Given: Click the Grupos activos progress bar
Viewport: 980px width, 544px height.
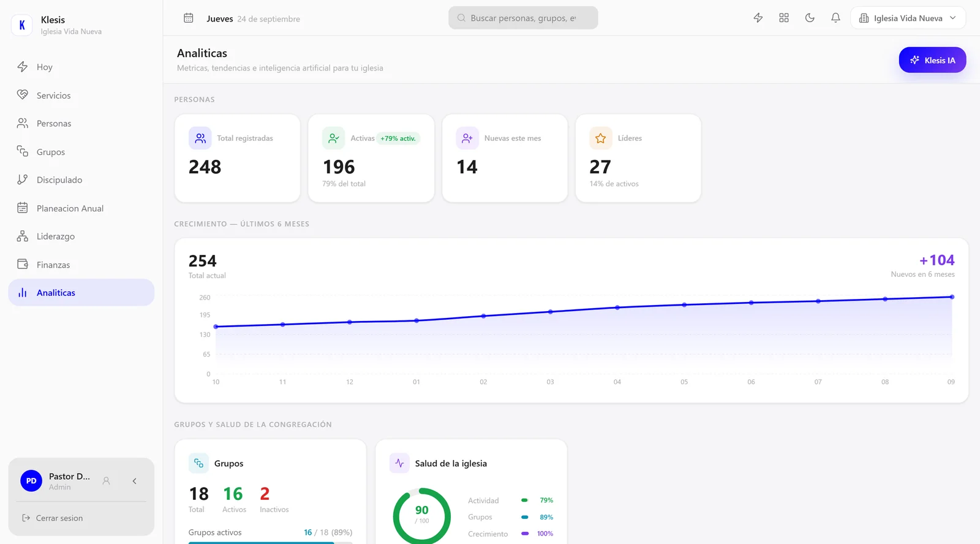Looking at the screenshot, I should [x=271, y=542].
